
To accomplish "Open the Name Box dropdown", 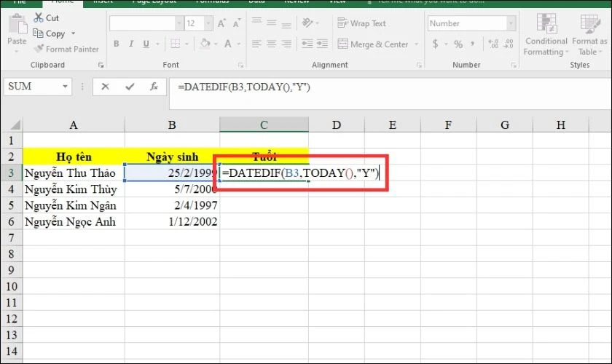I will (65, 87).
